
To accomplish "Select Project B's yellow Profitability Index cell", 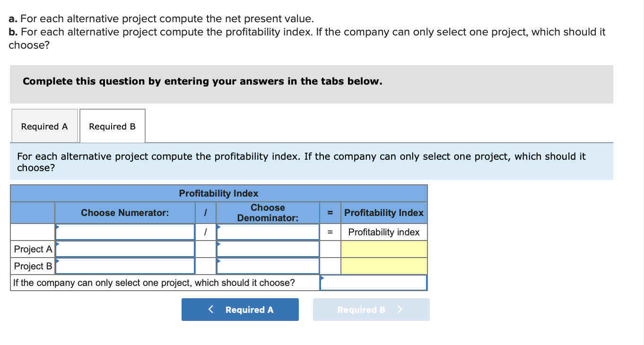I will [383, 265].
